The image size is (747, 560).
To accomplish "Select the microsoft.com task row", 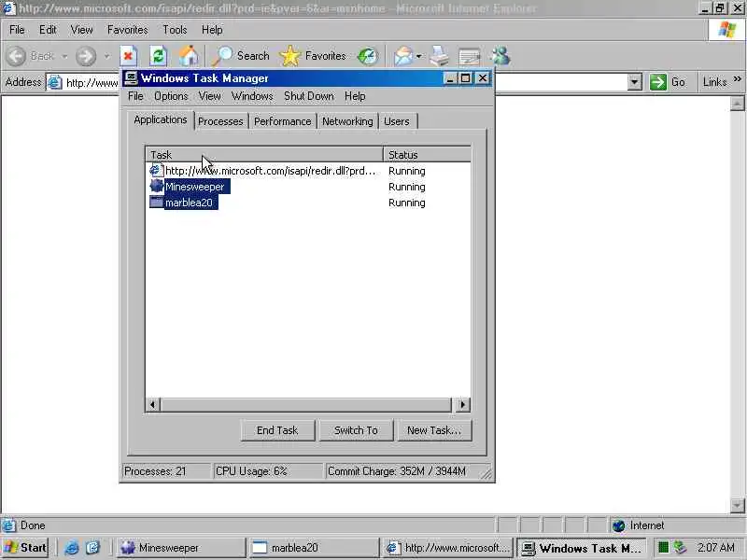I will [x=308, y=171].
